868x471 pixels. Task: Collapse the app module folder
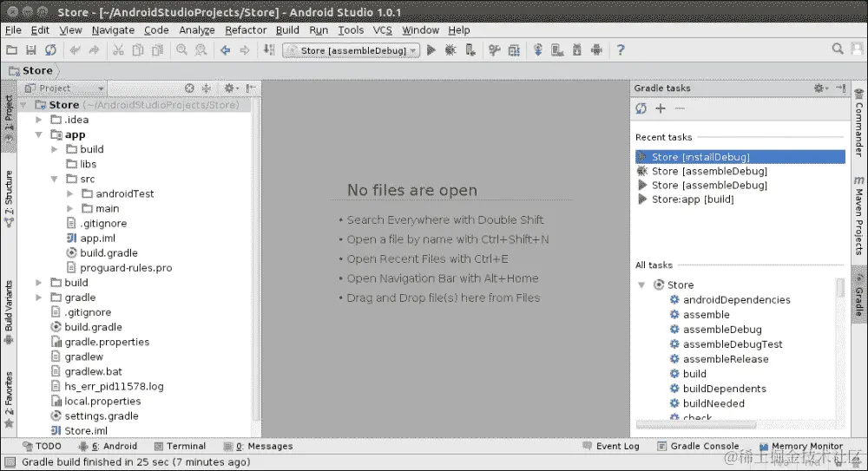[39, 134]
